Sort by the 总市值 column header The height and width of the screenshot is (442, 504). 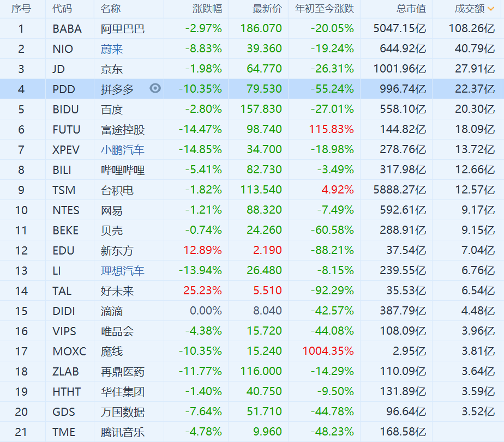click(x=412, y=9)
